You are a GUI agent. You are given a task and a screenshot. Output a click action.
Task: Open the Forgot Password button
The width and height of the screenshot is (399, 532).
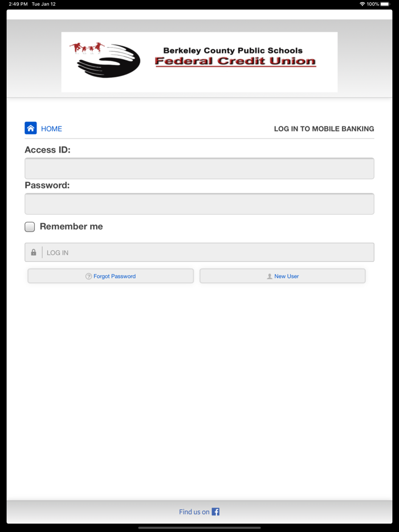coord(111,276)
